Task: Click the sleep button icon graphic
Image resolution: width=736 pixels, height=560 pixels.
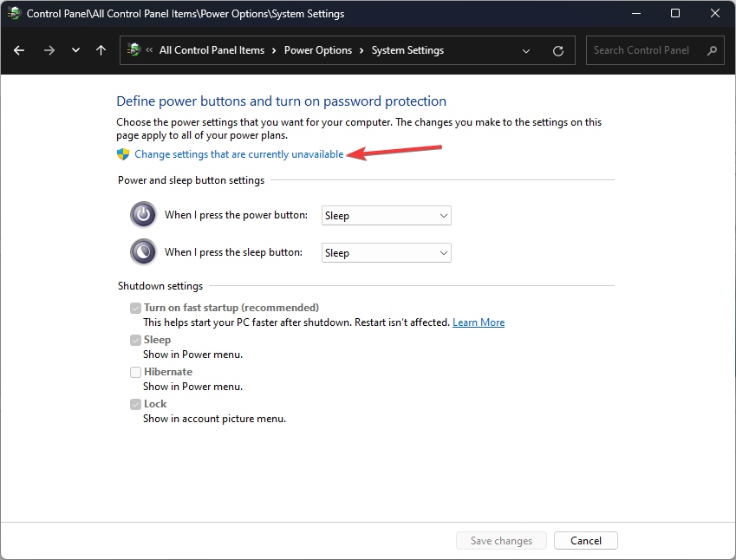Action: click(142, 251)
